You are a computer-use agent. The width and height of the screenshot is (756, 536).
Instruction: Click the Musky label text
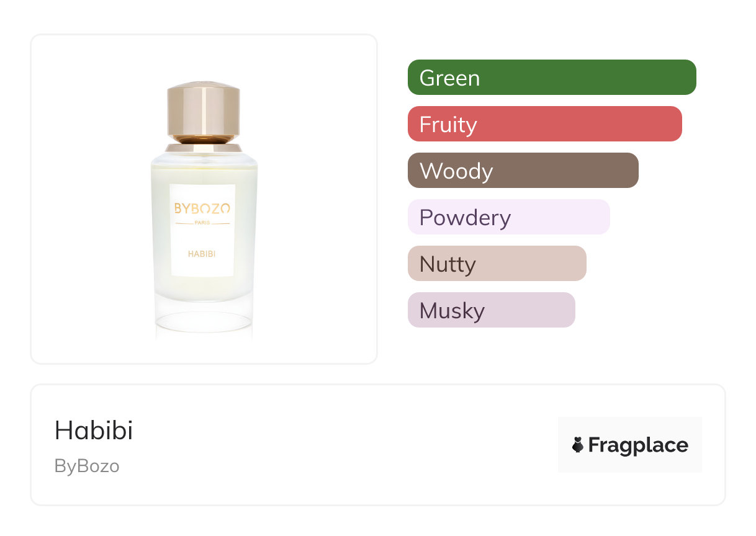pyautogui.click(x=452, y=311)
